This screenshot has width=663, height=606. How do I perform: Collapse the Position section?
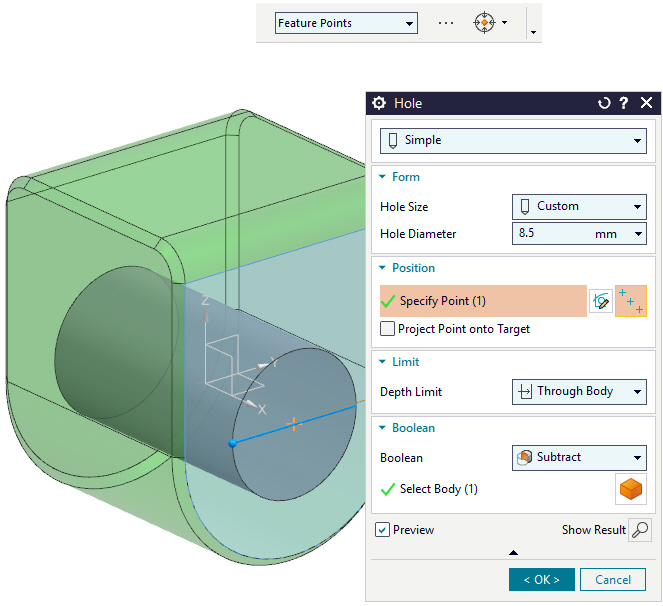[x=382, y=268]
